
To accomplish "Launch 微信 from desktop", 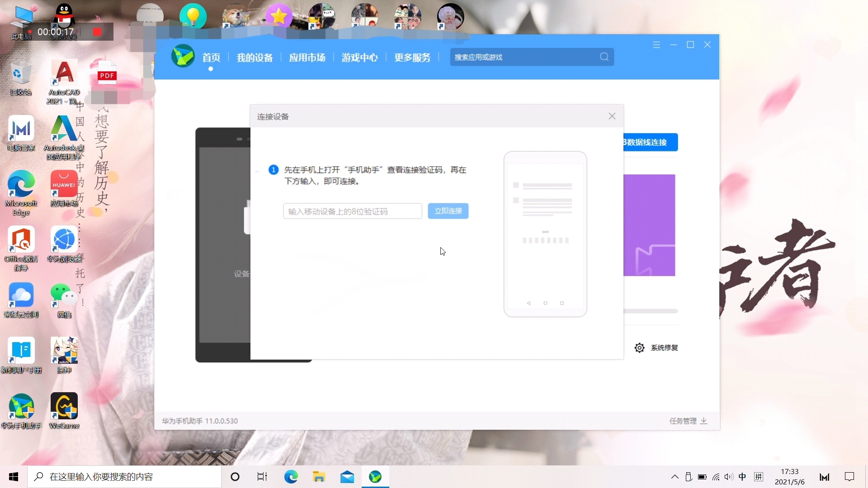I will click(x=64, y=300).
